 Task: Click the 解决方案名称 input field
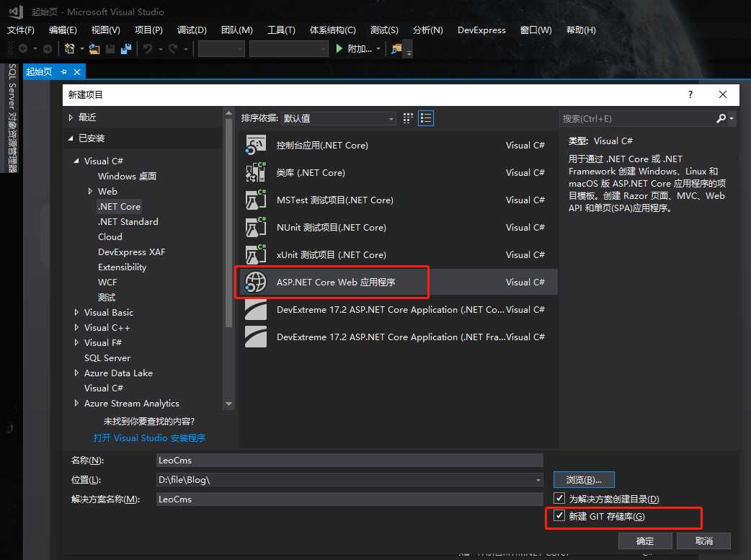coord(350,499)
